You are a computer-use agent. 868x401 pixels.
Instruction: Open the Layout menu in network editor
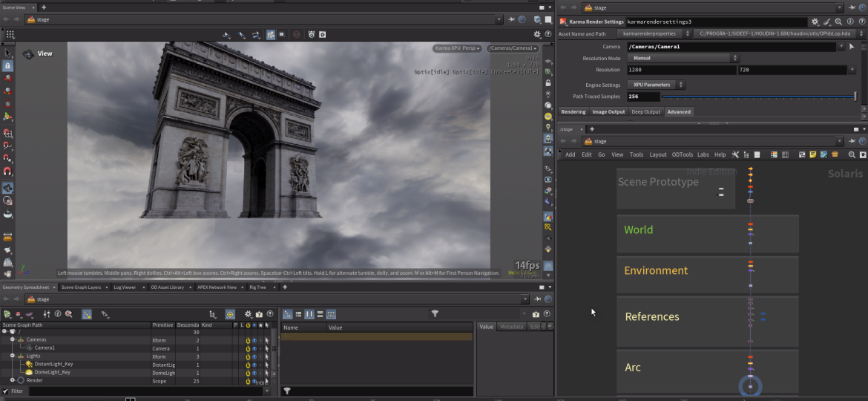pyautogui.click(x=657, y=154)
